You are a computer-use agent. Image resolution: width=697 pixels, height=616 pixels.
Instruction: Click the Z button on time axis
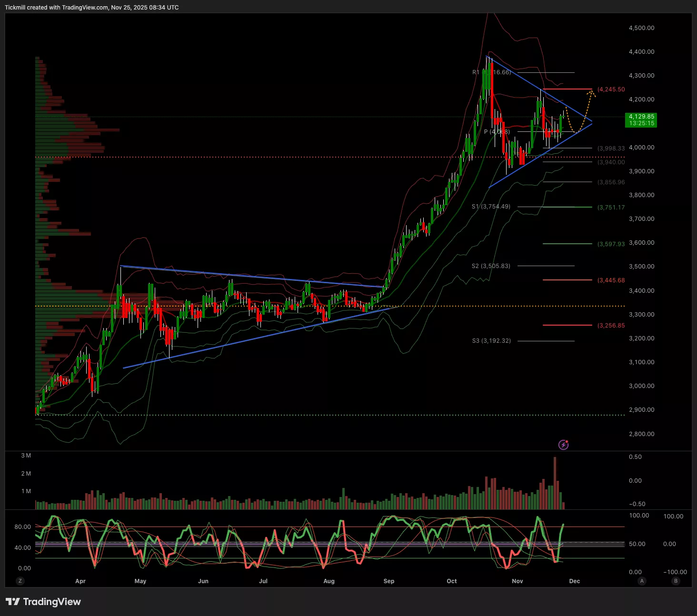[x=20, y=581]
